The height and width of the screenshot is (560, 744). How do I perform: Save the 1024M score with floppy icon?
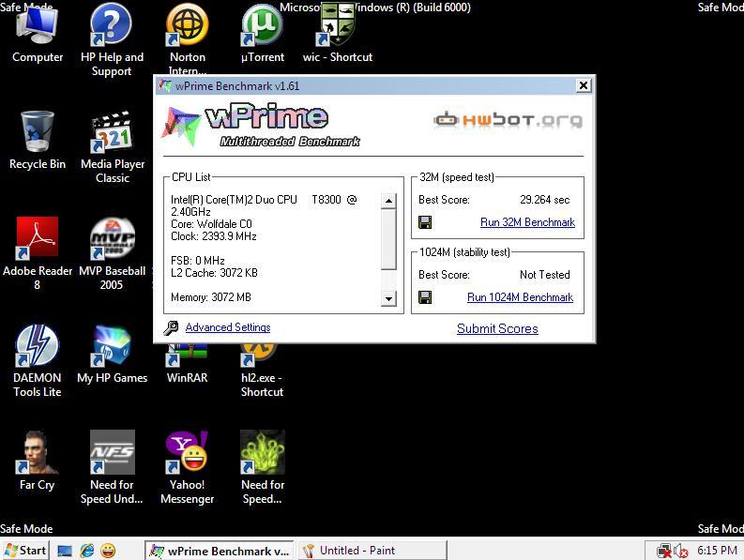[425, 297]
